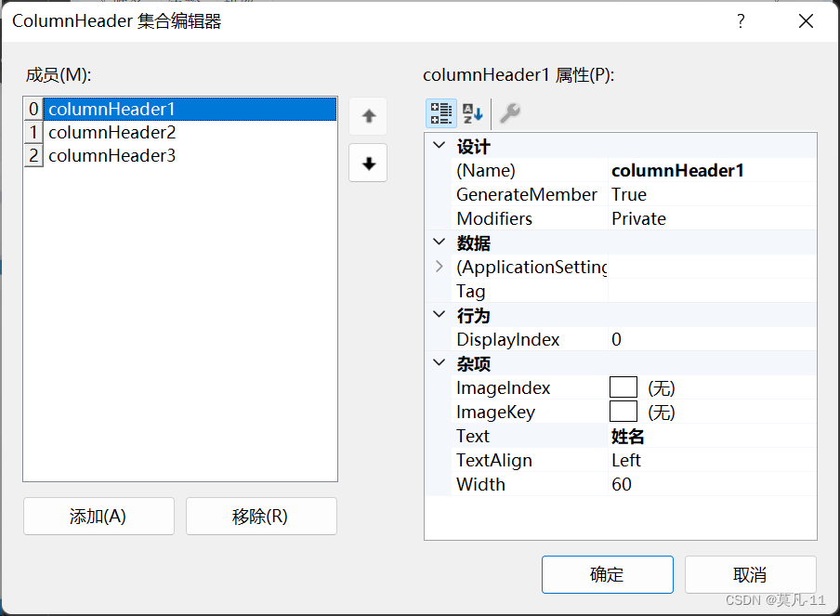Collapse the 数据 category
This screenshot has width=840, height=616.
439,242
